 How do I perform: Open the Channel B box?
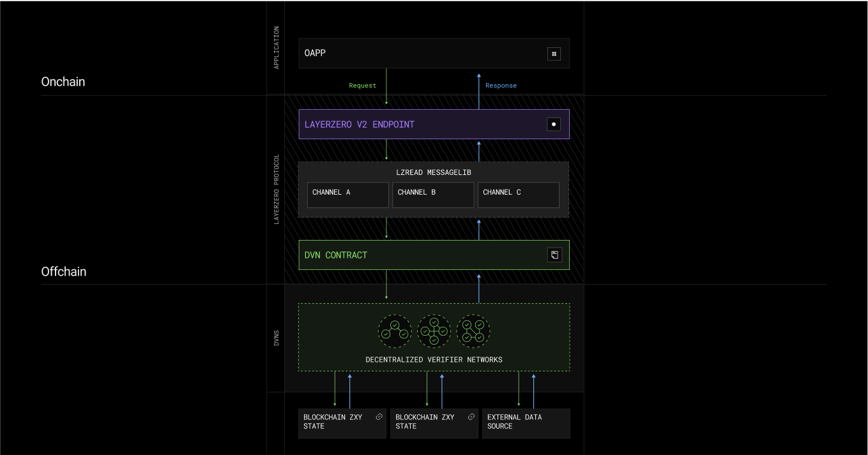[433, 195]
